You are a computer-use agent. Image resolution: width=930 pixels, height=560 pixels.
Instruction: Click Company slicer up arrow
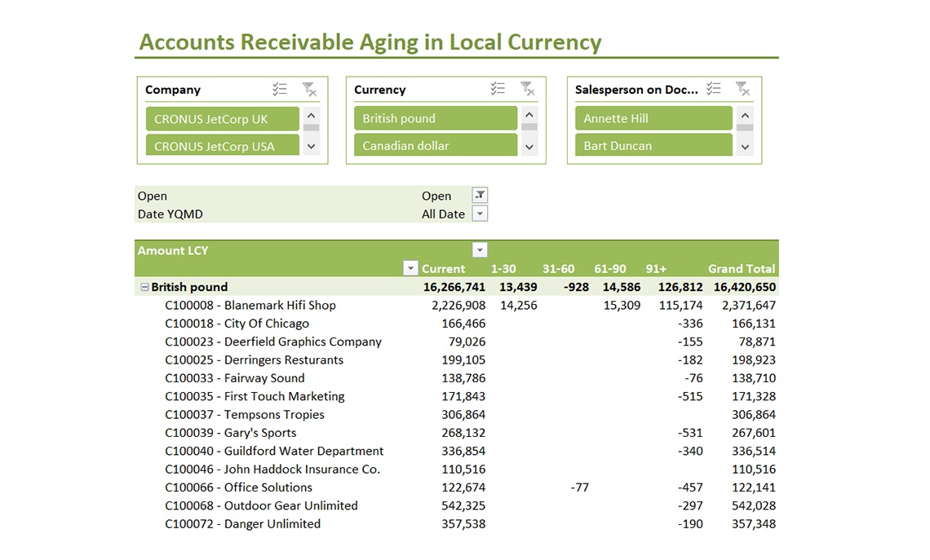312,115
